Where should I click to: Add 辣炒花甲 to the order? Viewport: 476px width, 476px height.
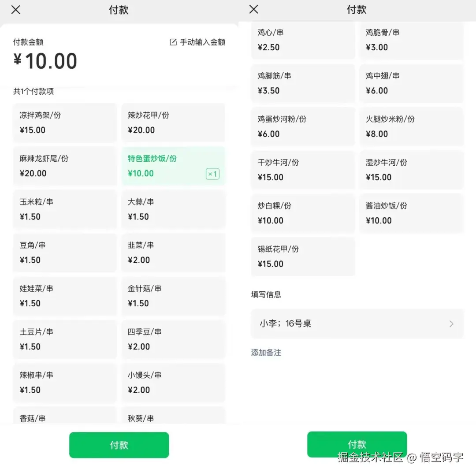173,123
